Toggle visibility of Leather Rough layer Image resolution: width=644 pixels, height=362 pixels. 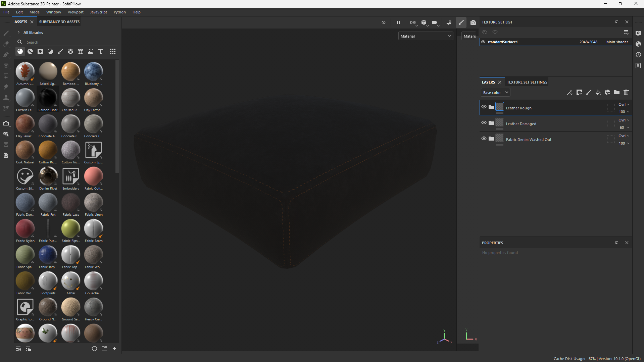[x=484, y=107]
